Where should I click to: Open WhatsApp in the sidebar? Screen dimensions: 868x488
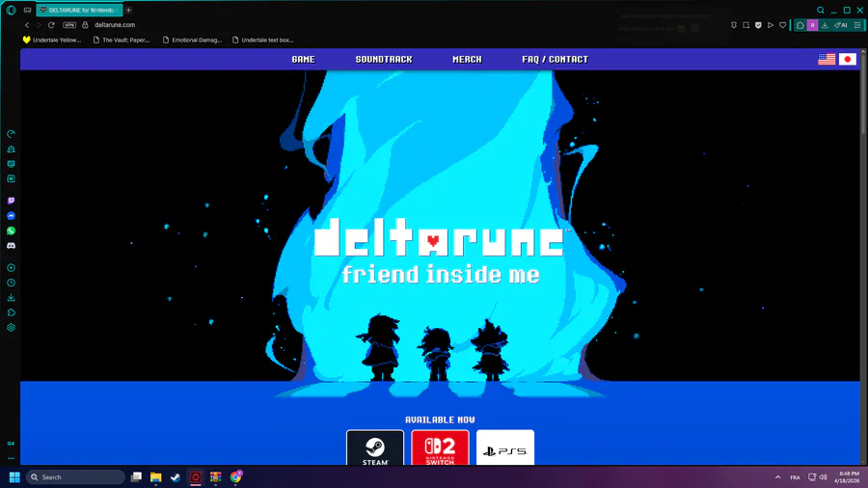[x=11, y=230]
